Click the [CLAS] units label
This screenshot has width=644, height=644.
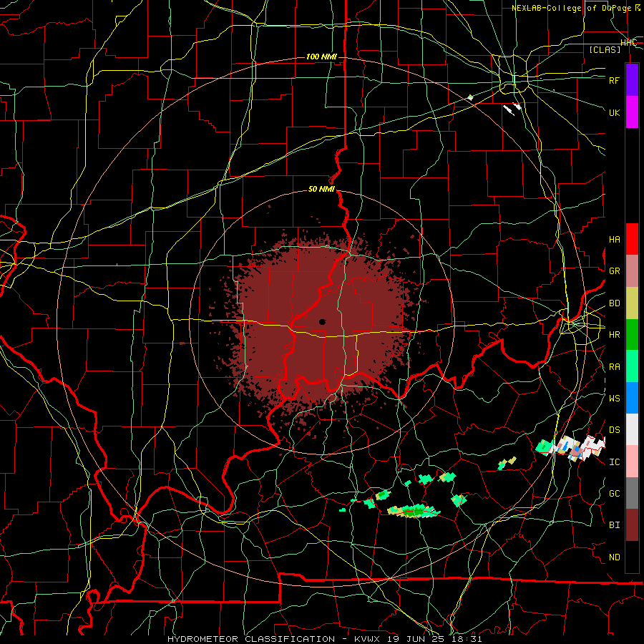[605, 49]
